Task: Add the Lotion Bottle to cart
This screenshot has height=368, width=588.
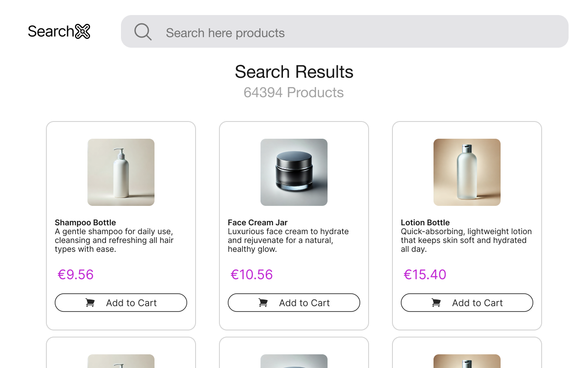Action: tap(467, 303)
